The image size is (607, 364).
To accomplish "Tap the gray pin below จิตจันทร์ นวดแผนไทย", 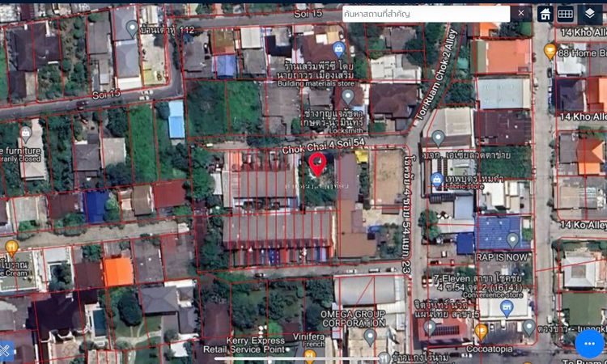I will (x=429, y=328).
